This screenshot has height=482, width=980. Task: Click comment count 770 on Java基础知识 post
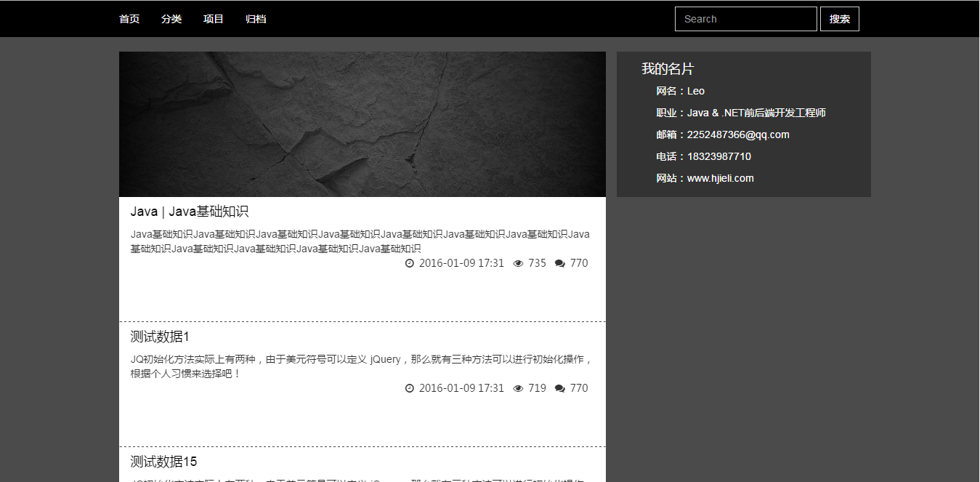click(x=579, y=263)
